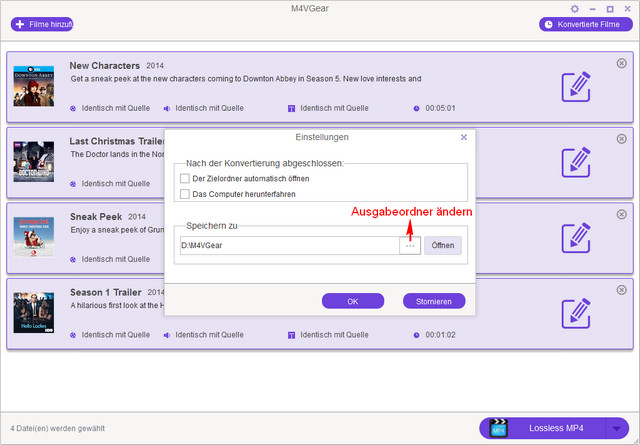Viewport: 640px width, 445px height.
Task: Remove New Characters from the list
Action: [x=621, y=63]
